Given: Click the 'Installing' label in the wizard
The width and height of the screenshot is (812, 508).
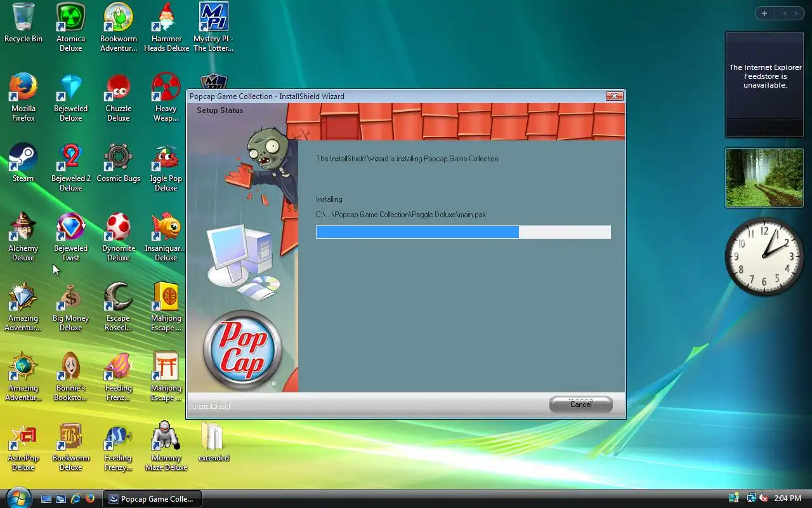Looking at the screenshot, I should (x=329, y=199).
